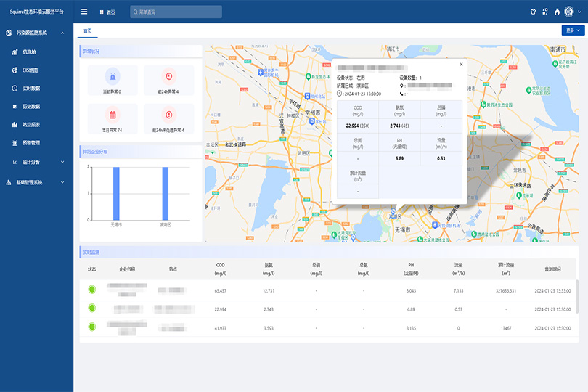588x392 pixels.
Task: Open GIS地图 in the sidebar
Action: tap(30, 70)
